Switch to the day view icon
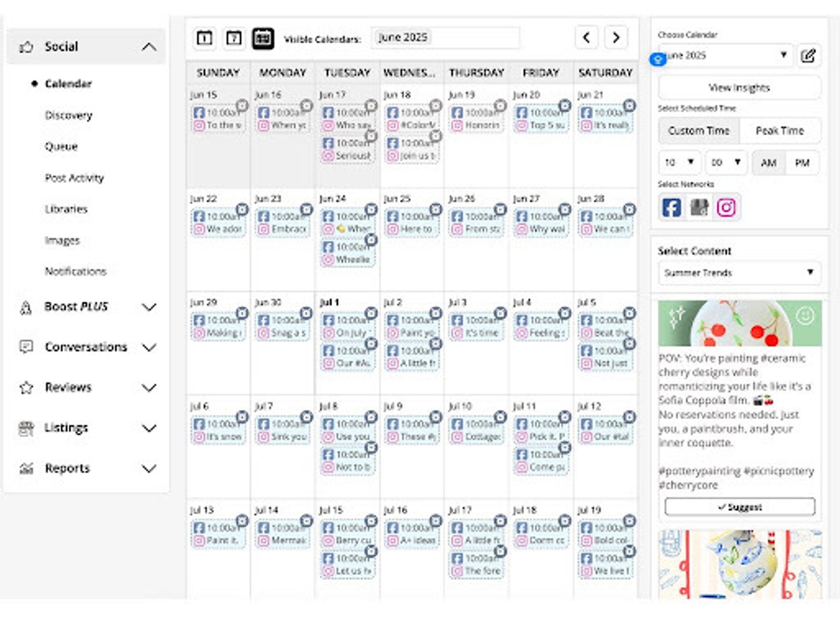Screen dimensions: 840x630 [x=204, y=38]
